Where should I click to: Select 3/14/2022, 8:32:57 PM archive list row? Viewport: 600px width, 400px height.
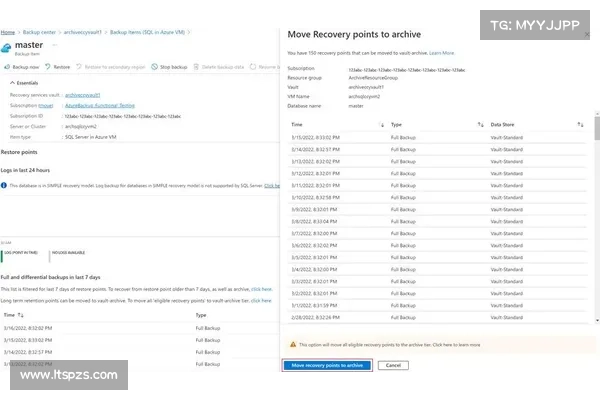[437, 149]
